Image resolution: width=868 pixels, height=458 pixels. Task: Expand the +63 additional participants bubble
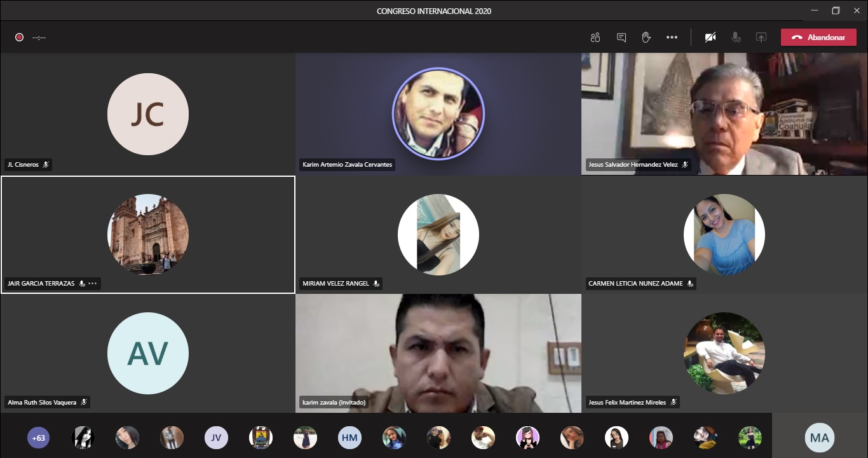click(x=39, y=438)
